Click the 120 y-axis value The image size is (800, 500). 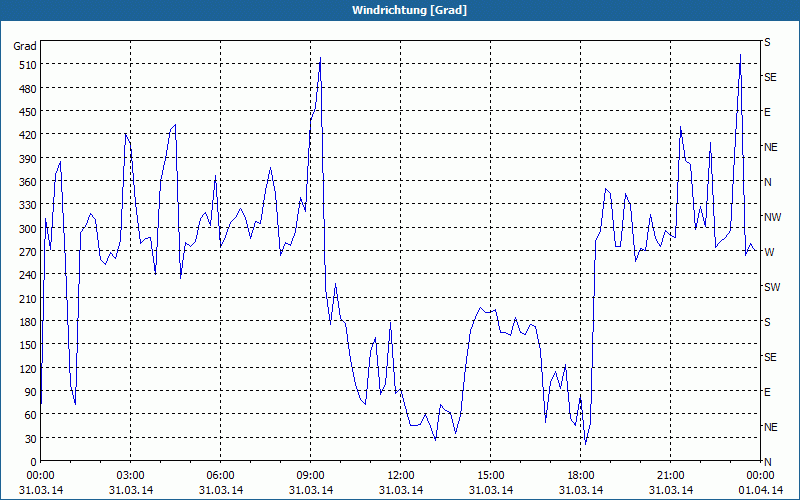click(x=28, y=368)
